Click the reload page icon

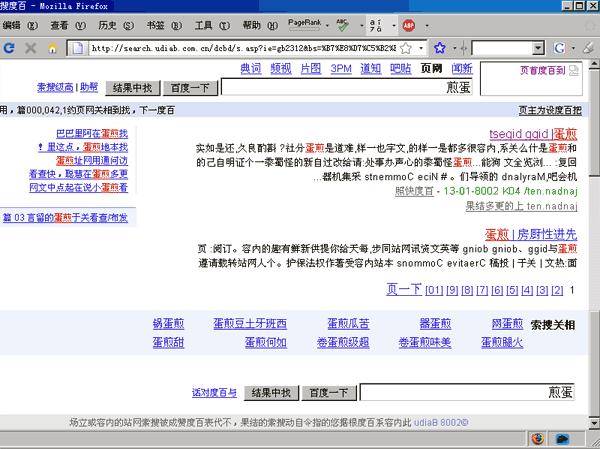9,48
